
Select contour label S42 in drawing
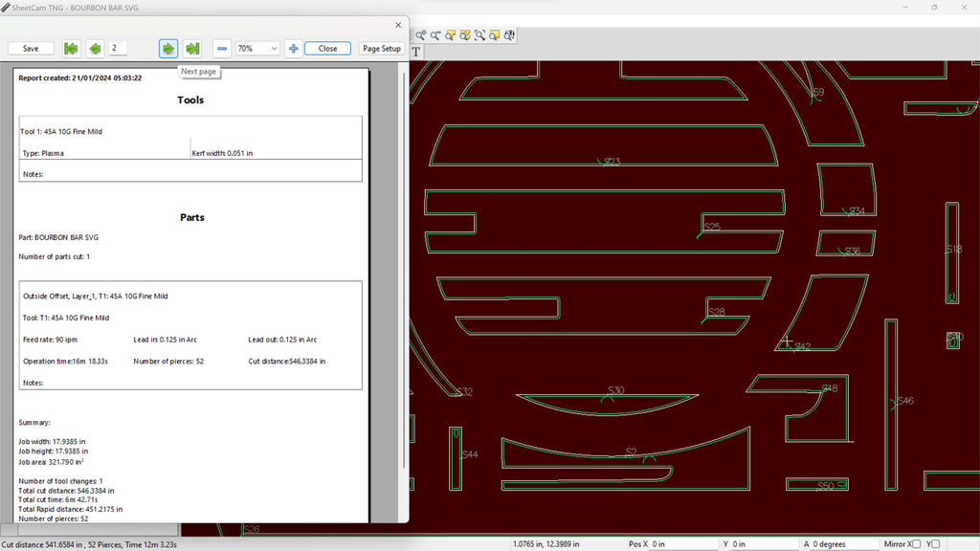(803, 346)
